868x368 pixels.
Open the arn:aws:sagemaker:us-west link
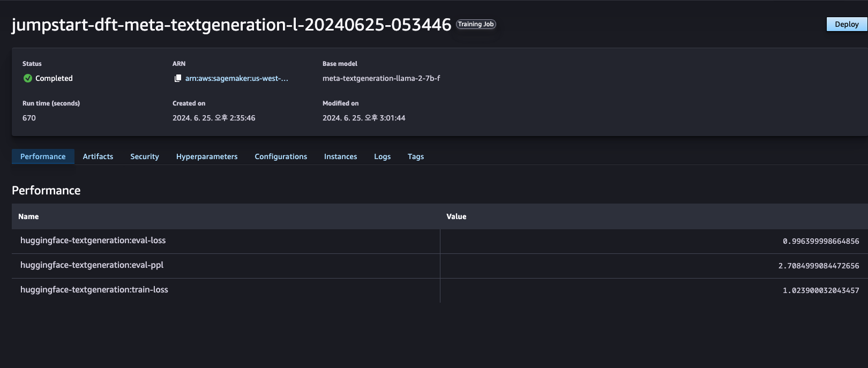[237, 78]
